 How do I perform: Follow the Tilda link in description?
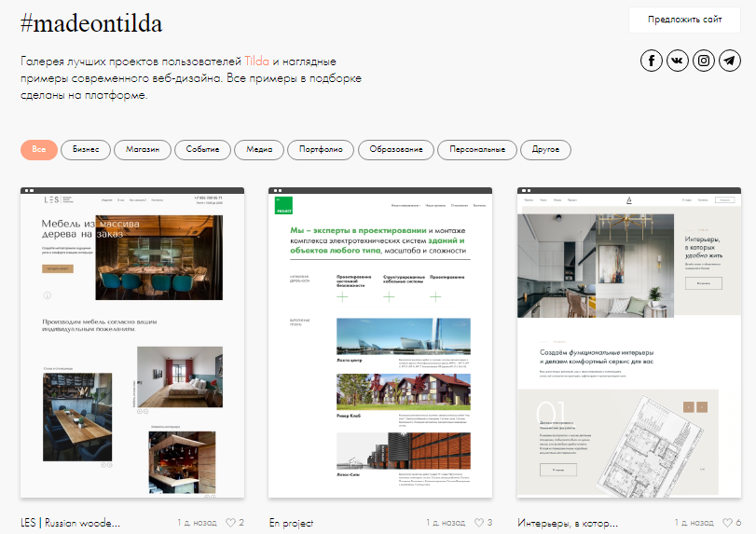point(256,61)
